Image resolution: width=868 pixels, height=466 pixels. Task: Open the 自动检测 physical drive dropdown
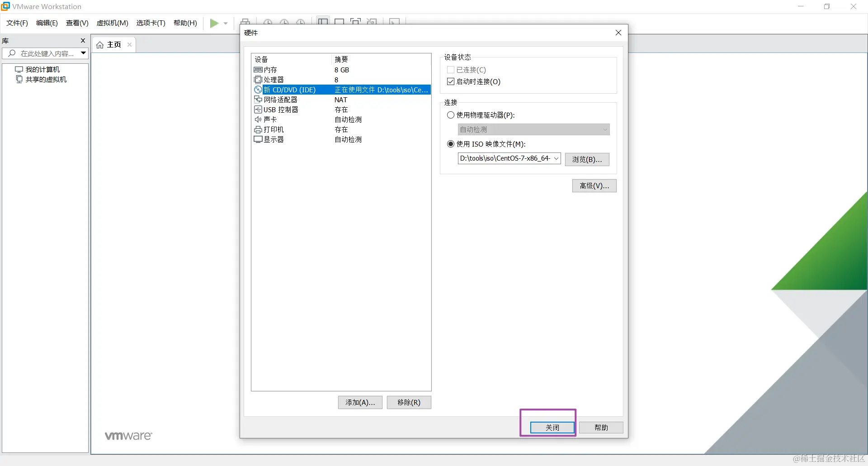point(534,129)
